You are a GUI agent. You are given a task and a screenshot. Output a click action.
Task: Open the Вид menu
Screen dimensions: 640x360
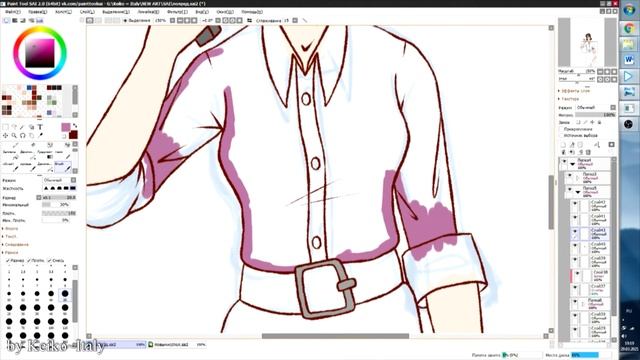[x=202, y=12]
